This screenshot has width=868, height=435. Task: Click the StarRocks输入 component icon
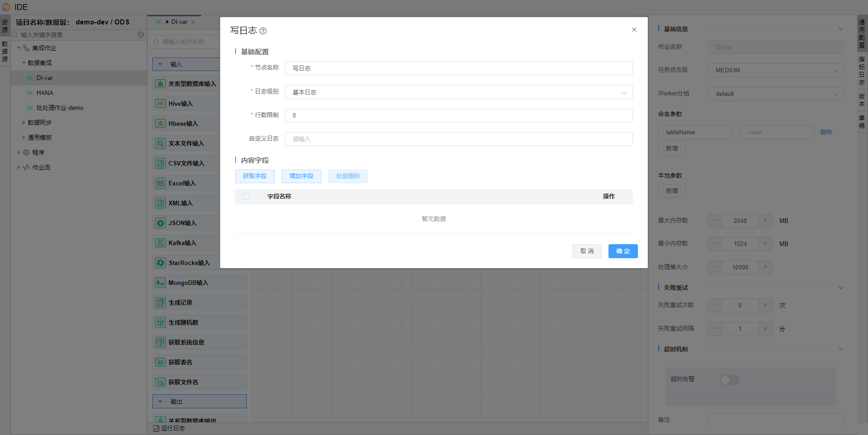(x=160, y=263)
